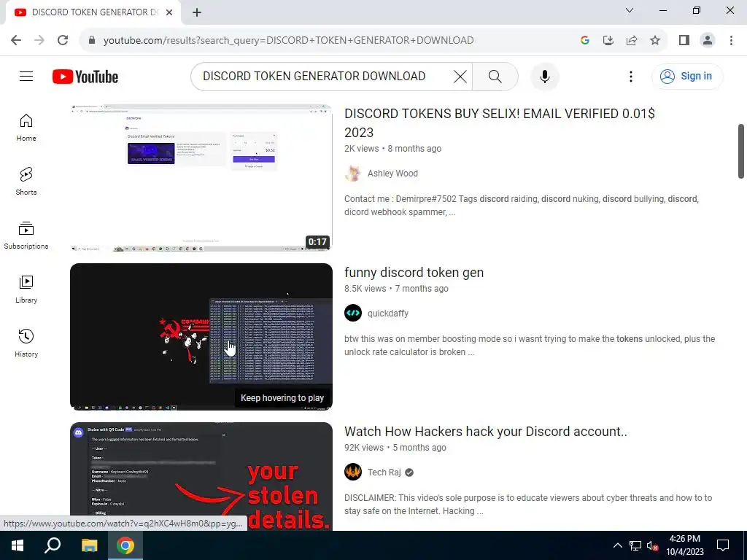Open the tab search chevron
The height and width of the screenshot is (560, 747).
click(630, 10)
